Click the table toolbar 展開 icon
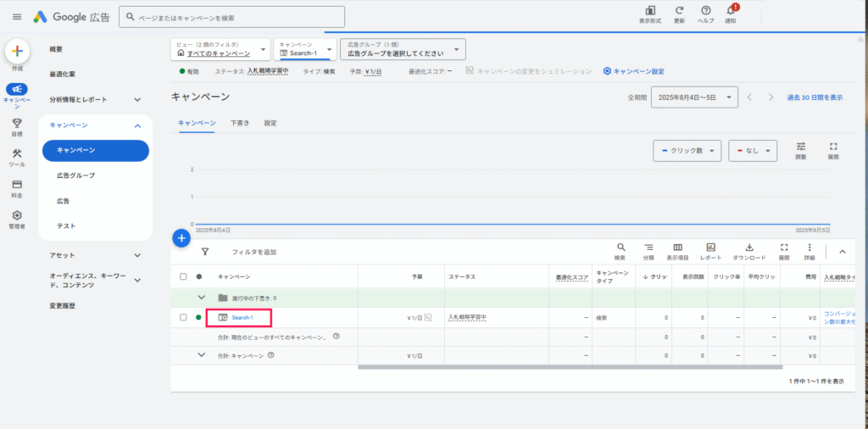This screenshot has height=429, width=868. point(783,248)
